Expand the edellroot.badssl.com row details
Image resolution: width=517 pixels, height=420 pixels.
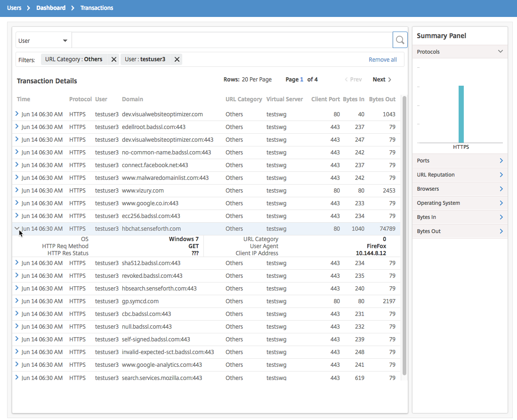17,127
